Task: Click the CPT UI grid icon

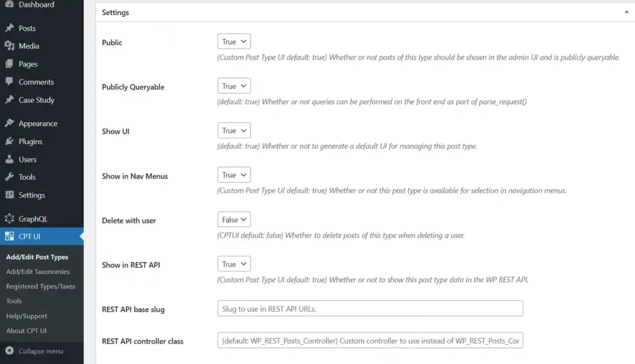Action: tap(9, 236)
